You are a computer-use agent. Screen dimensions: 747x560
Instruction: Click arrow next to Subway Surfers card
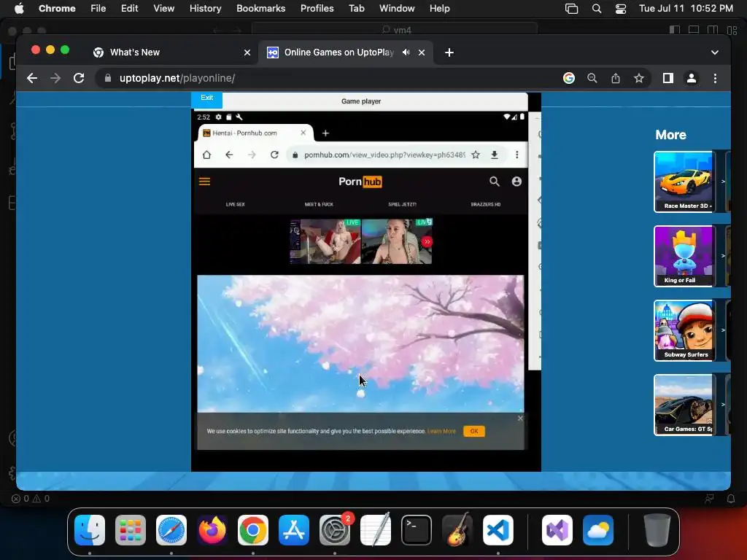(723, 330)
